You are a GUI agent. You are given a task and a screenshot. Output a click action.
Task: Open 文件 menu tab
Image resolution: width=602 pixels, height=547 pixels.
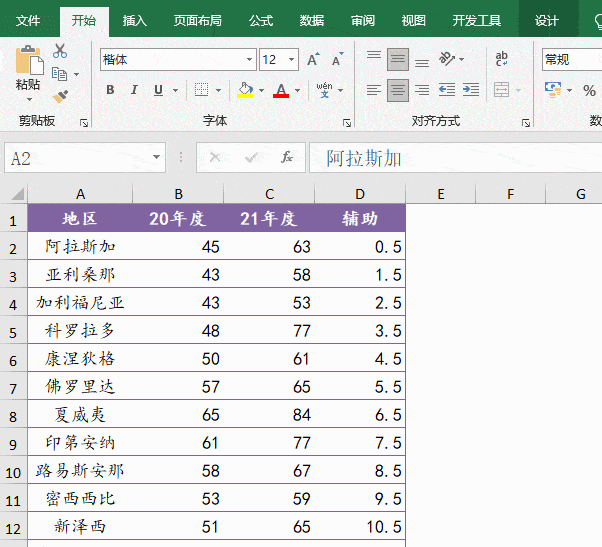coord(28,20)
